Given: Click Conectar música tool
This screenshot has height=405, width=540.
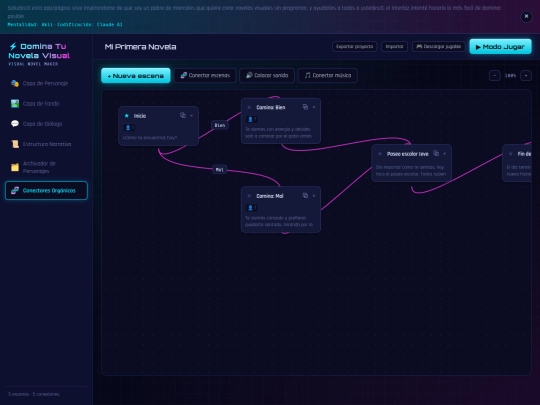Looking at the screenshot, I should pyautogui.click(x=328, y=75).
